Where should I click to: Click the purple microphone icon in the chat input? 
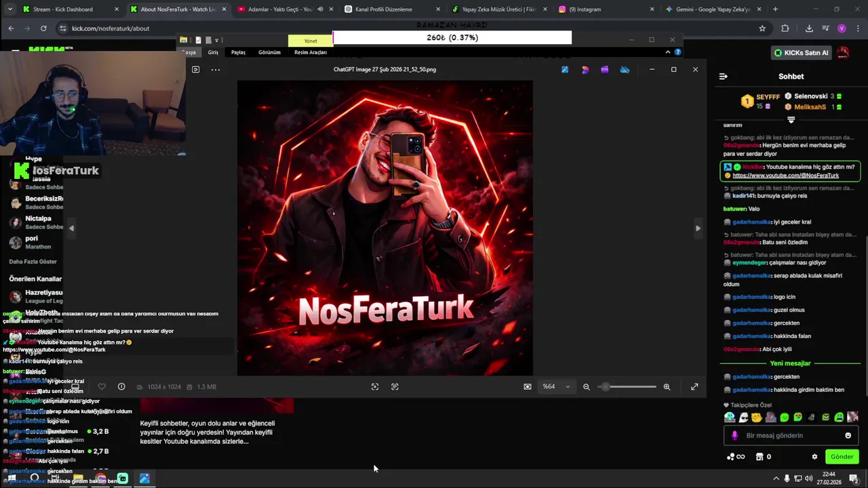coord(734,436)
